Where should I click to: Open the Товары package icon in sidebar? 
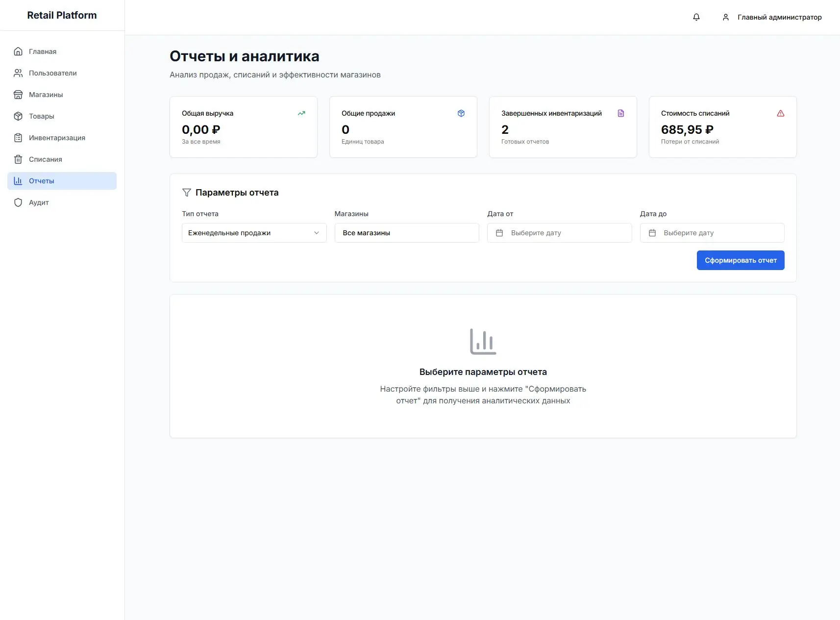[18, 116]
